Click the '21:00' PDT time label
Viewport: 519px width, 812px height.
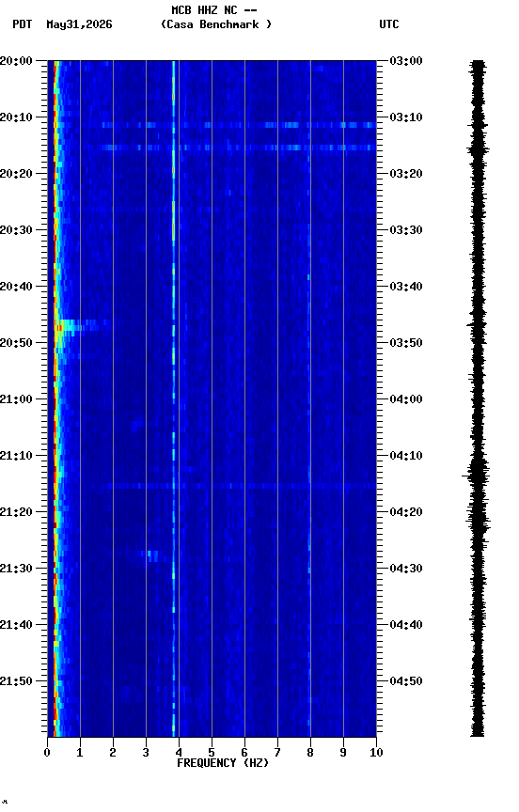(16, 399)
